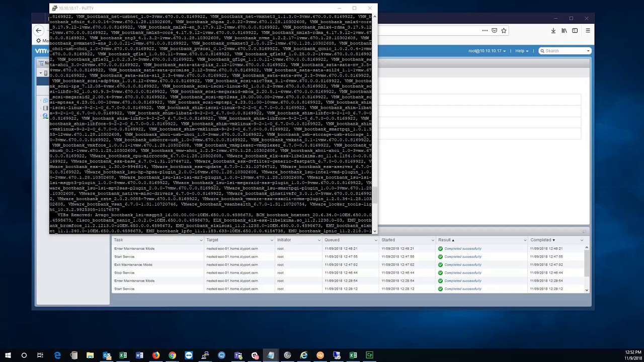Sort tasks by Task column header
Screen dimensions: 644x362
pos(118,240)
